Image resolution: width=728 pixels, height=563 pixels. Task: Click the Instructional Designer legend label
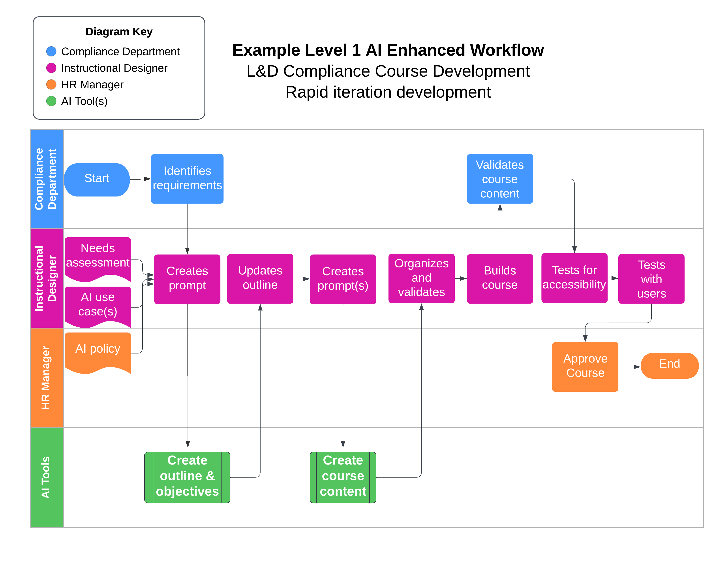pos(114,68)
